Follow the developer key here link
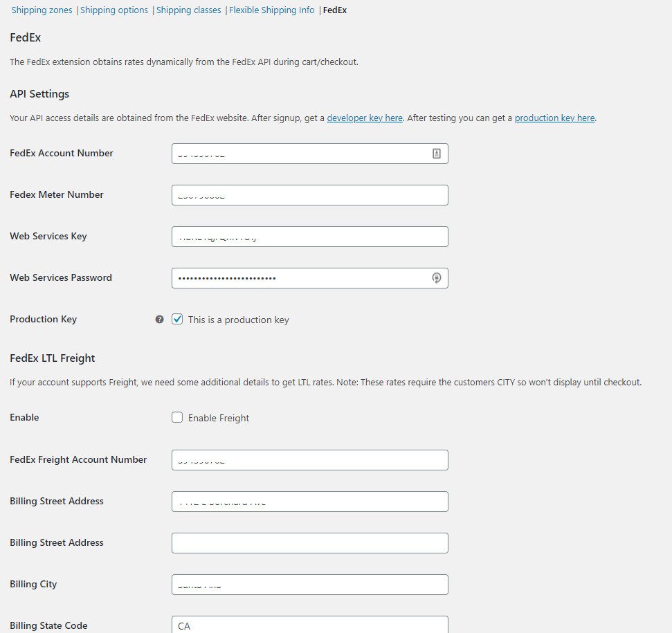This screenshot has height=633, width=672. tap(365, 118)
